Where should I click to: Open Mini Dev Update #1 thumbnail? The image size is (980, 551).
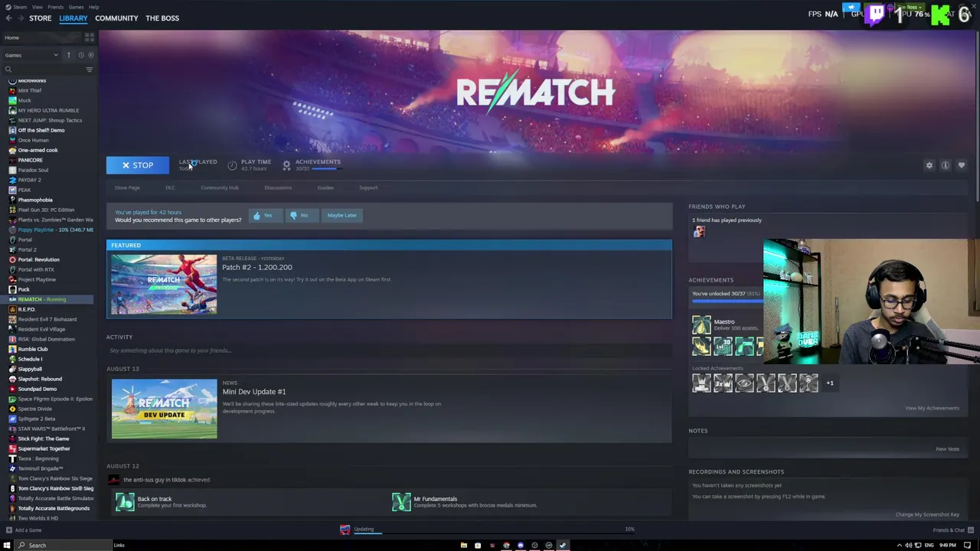[164, 409]
